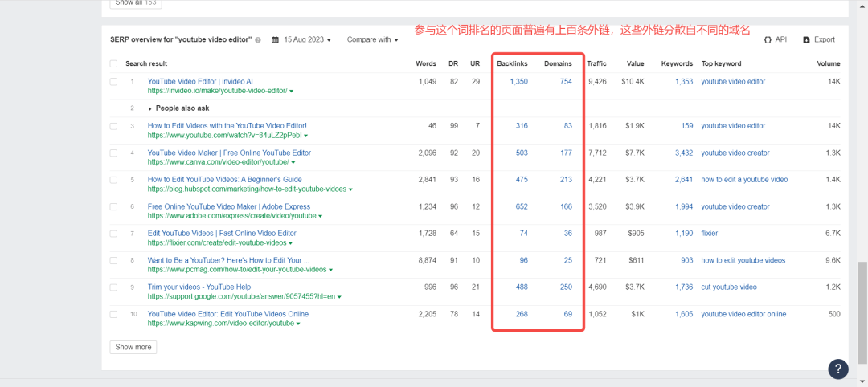The height and width of the screenshot is (387, 868).
Task: Tick the select-all checkbox in table header
Action: [x=113, y=64]
